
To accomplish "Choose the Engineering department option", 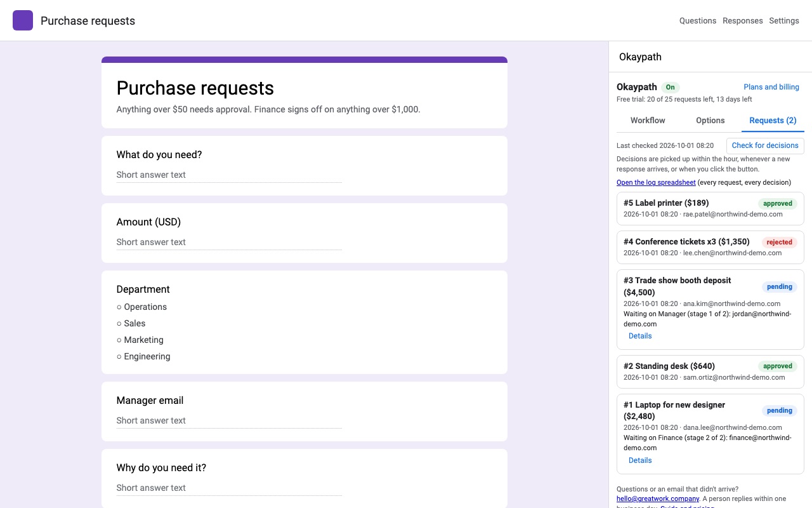I will pyautogui.click(x=143, y=356).
